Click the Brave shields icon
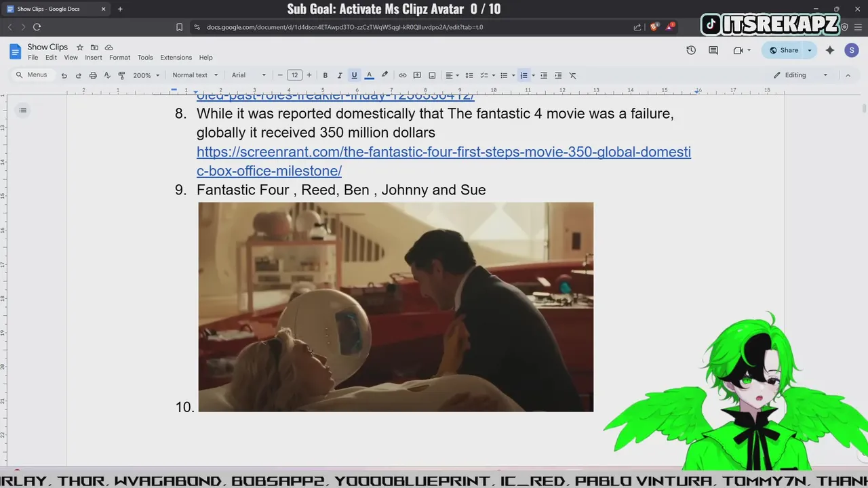The height and width of the screenshot is (488, 868). (x=654, y=27)
